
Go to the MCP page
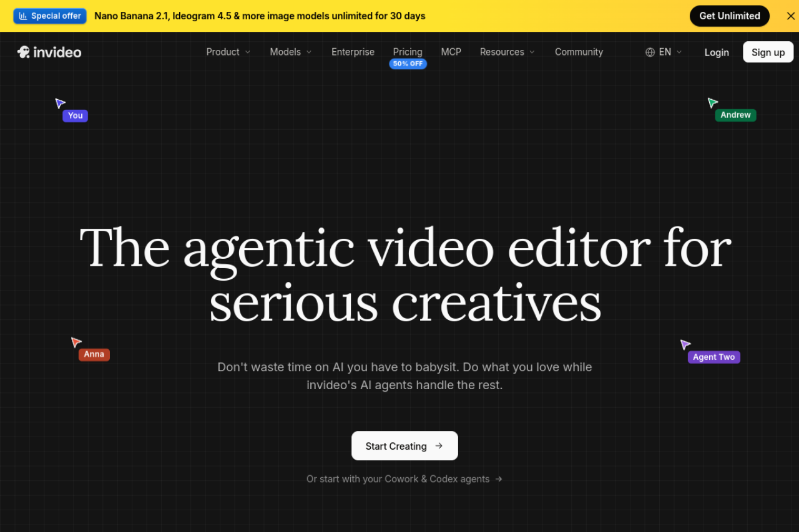[451, 52]
